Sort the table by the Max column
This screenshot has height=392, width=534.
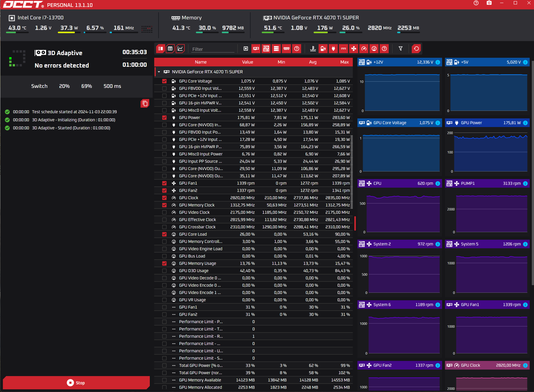(x=344, y=62)
